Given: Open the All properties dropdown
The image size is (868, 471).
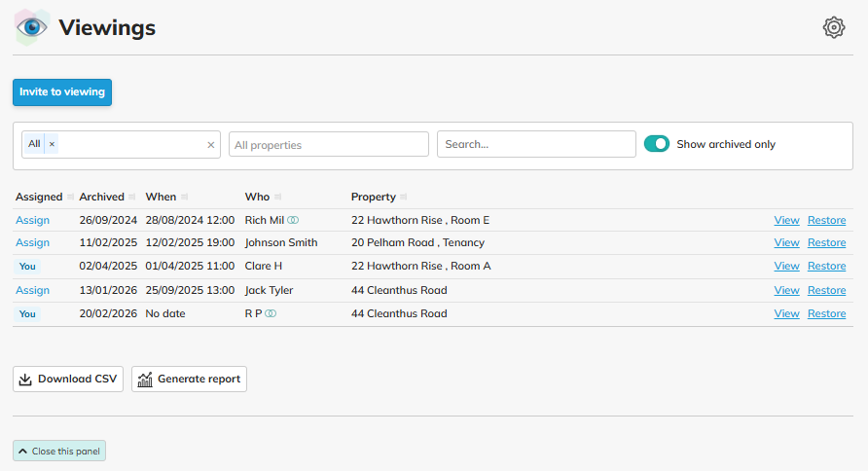Looking at the screenshot, I should coord(329,145).
